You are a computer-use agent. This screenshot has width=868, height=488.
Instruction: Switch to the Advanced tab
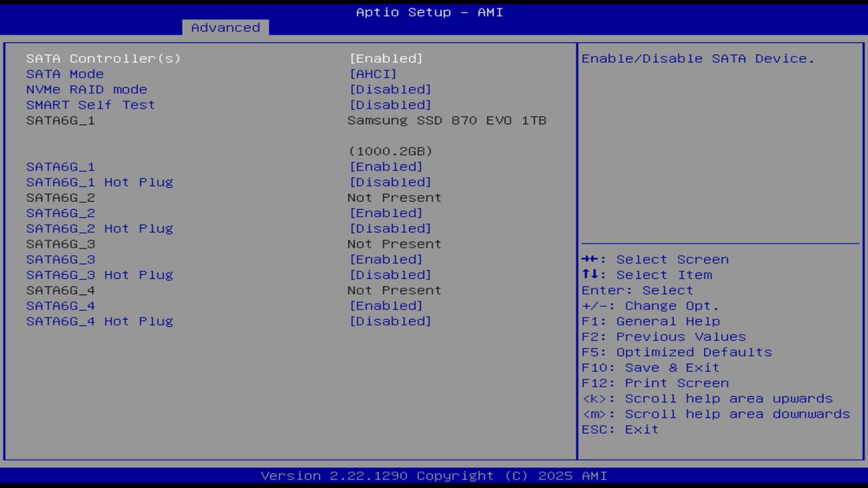click(225, 27)
